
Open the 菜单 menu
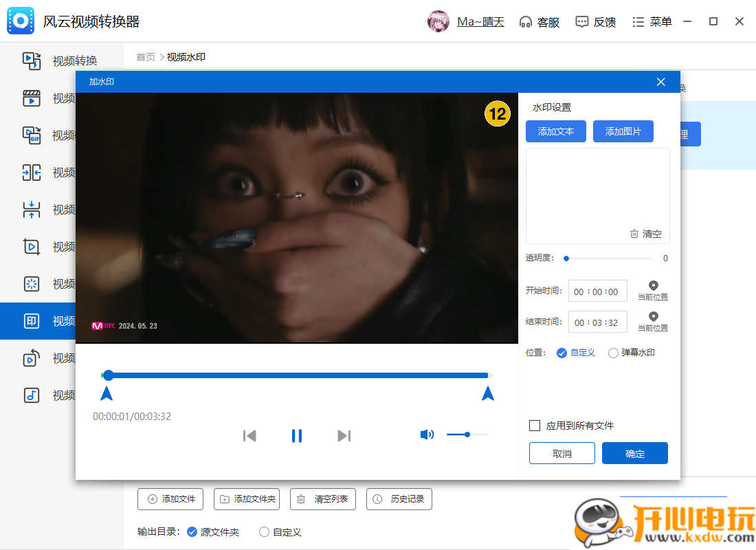[652, 22]
